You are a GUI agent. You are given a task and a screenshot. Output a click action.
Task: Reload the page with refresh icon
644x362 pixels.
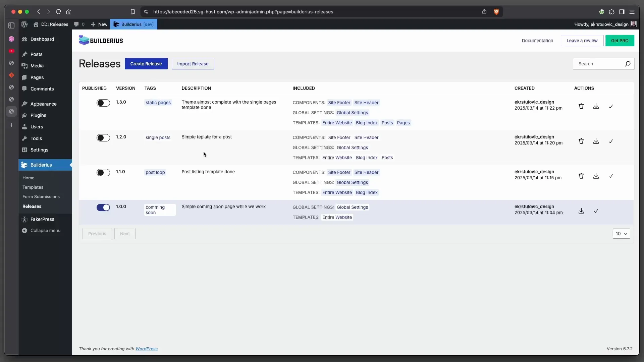pos(59,12)
